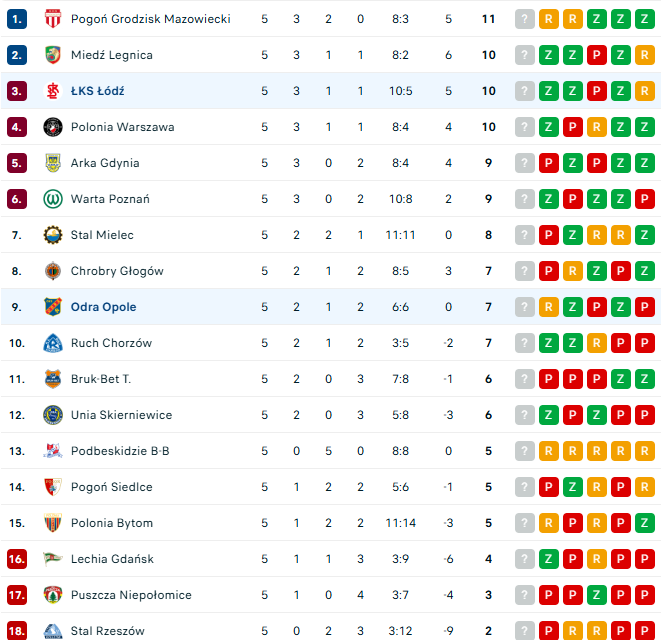661x642 pixels.
Task: Click the red position 18 relegation badge
Action: pos(17,631)
